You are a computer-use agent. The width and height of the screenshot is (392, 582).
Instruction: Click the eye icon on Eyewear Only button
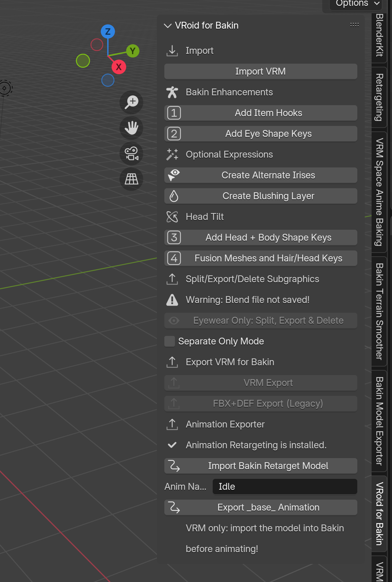point(174,321)
